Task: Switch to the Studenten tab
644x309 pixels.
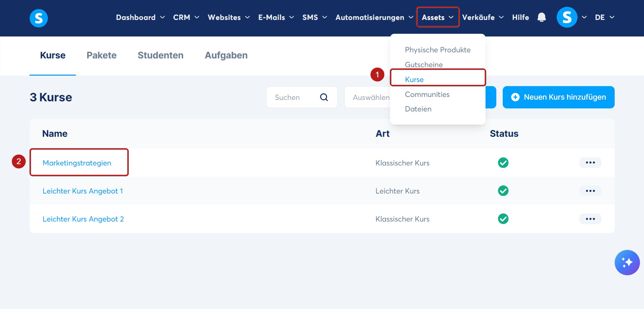Action: [160, 55]
